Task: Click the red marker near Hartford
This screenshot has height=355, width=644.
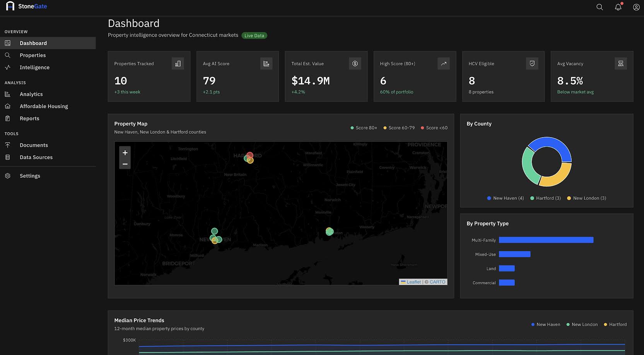Action: click(250, 155)
